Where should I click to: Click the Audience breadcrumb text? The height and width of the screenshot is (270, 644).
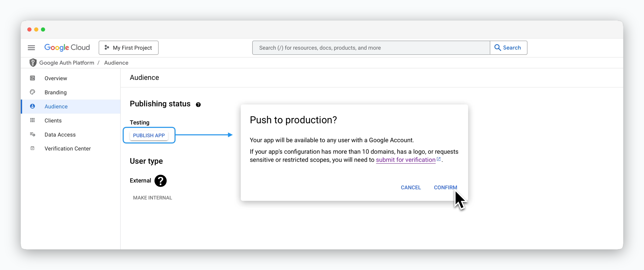pyautogui.click(x=116, y=63)
